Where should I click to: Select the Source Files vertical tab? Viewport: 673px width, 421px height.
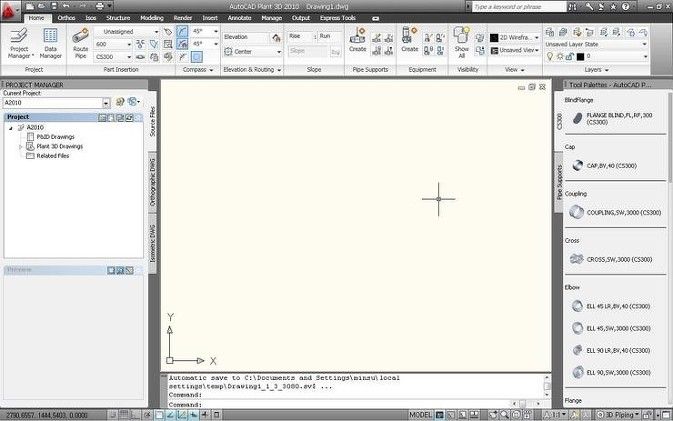(x=152, y=121)
